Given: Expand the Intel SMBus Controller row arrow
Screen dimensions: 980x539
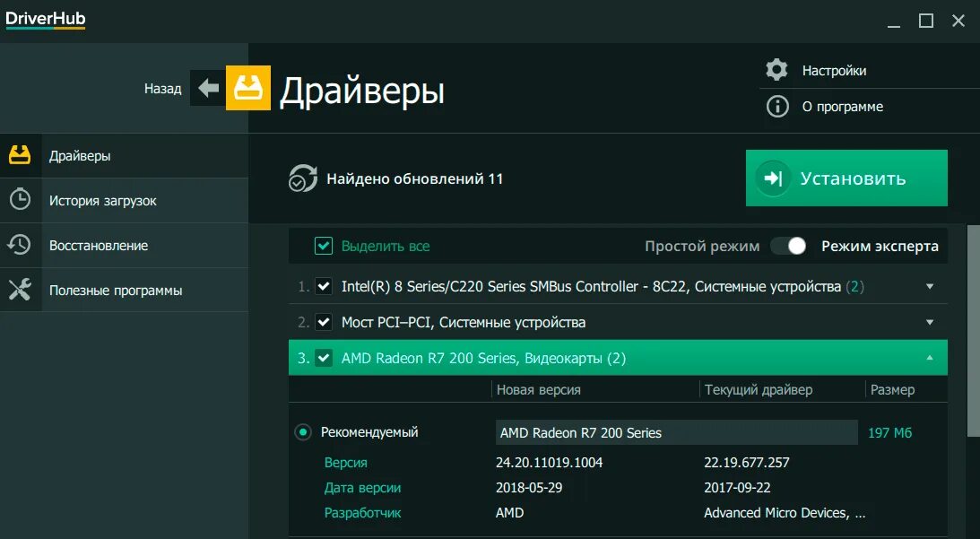Looking at the screenshot, I should coord(930,286).
